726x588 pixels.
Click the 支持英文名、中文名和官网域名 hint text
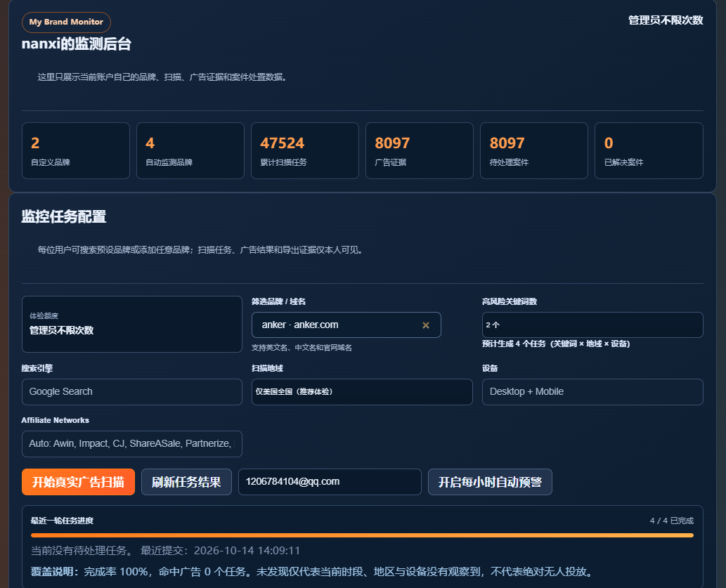[302, 347]
